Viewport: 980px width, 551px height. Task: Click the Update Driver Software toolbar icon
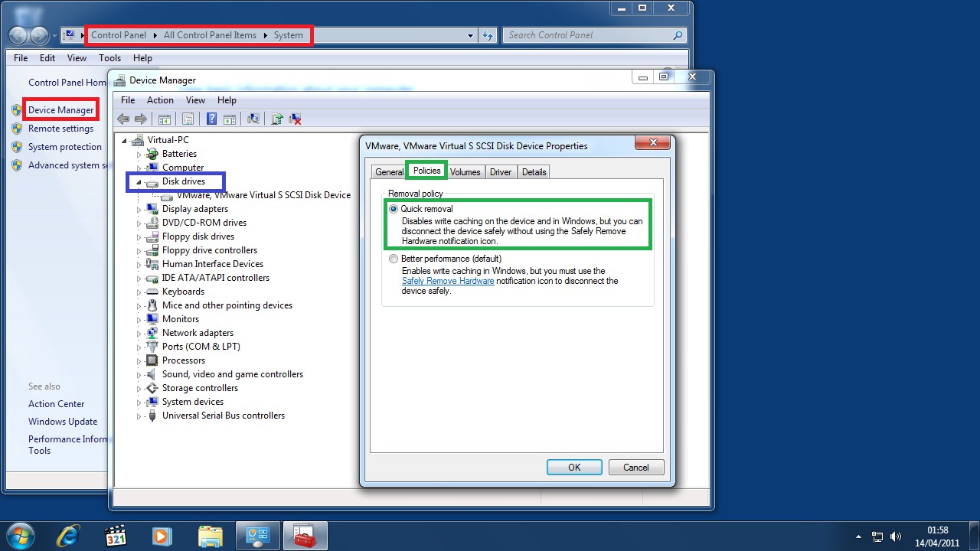[277, 119]
